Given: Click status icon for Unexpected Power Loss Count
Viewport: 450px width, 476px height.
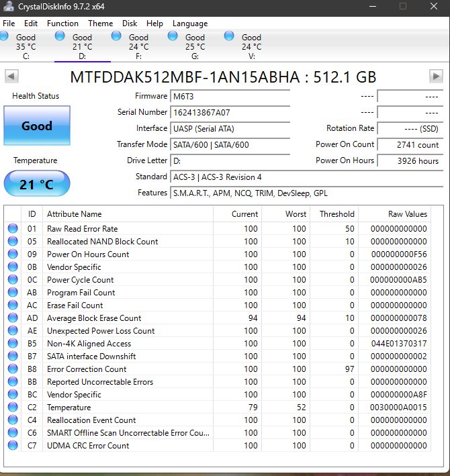Looking at the screenshot, I should [13, 330].
